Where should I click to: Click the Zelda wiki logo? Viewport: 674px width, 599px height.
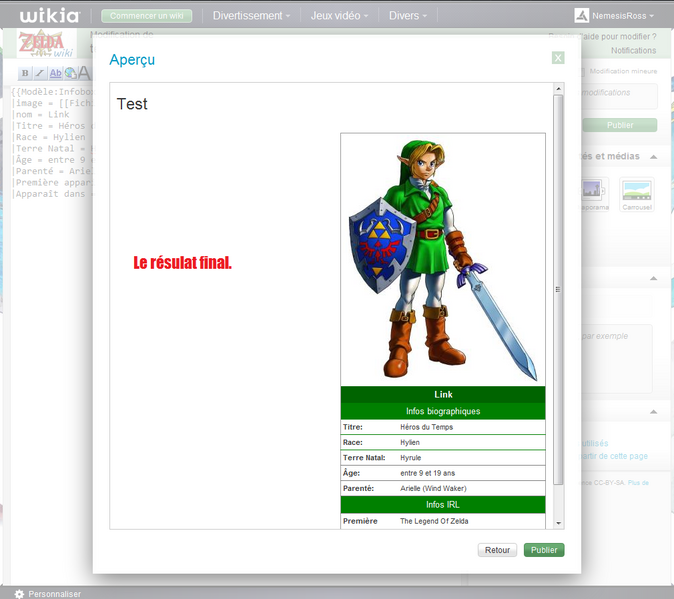tap(41, 44)
